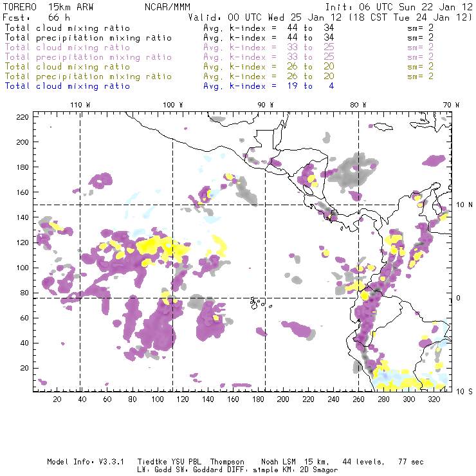Select the 'Valid: 00 UTC Wed 25 Jan 12' text
The image size is (476, 476).
(x=265, y=17)
